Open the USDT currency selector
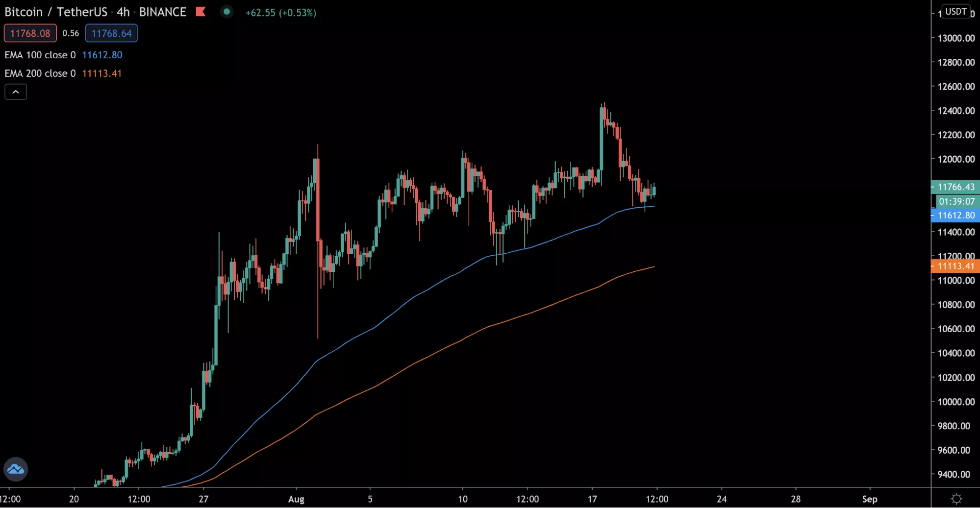Viewport: 980px width, 508px height. pos(955,11)
